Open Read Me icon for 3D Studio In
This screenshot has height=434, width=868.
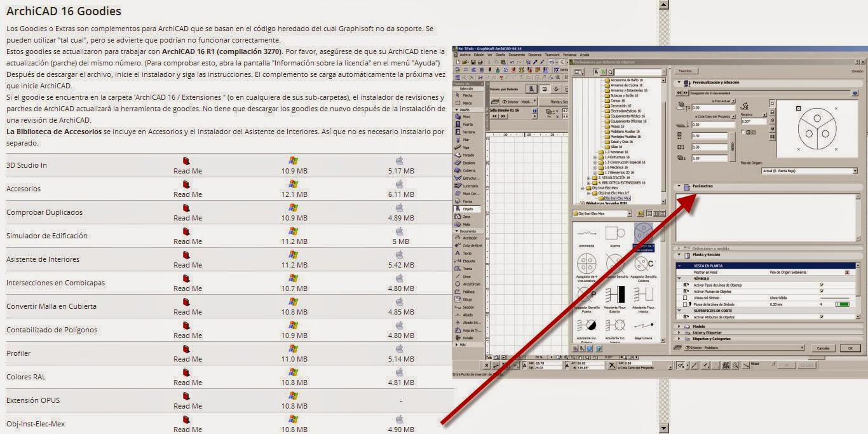(186, 161)
